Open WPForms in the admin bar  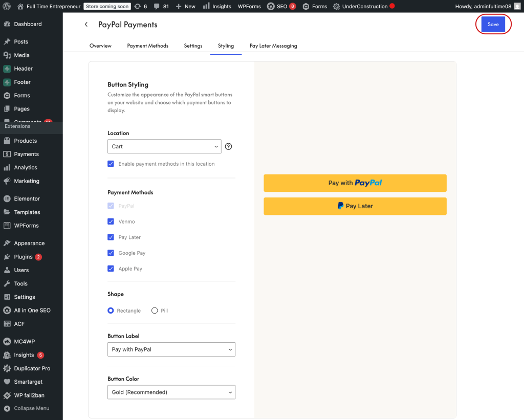[249, 6]
